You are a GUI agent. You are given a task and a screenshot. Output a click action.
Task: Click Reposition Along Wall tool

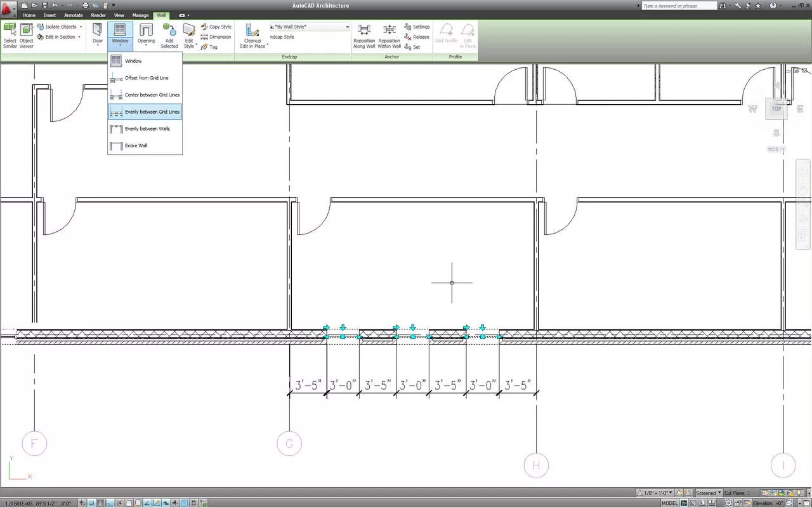pos(364,36)
